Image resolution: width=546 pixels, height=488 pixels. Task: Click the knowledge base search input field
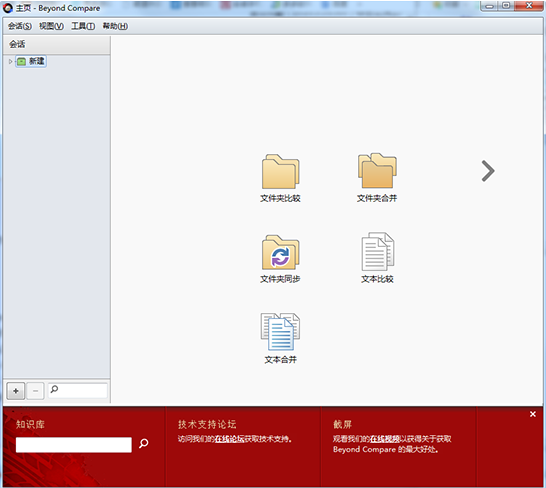click(x=73, y=445)
